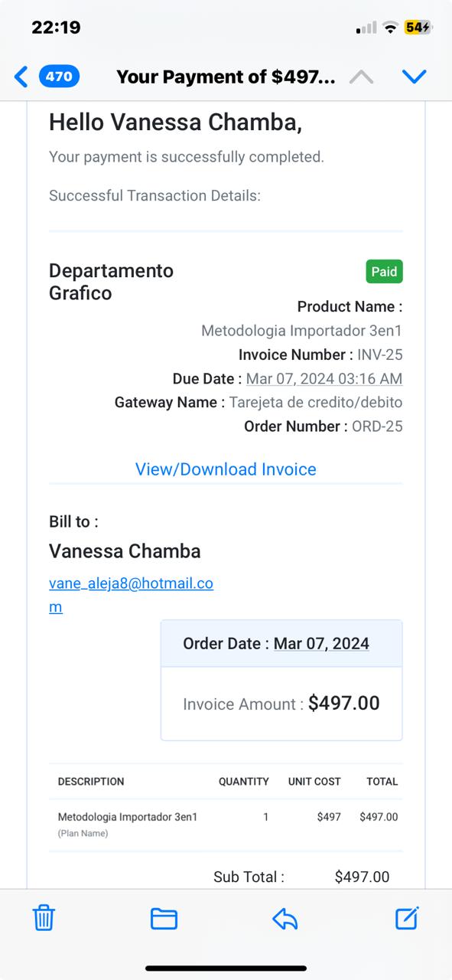Tap the Wi-Fi icon in status bar
The width and height of the screenshot is (452, 980).
click(391, 28)
